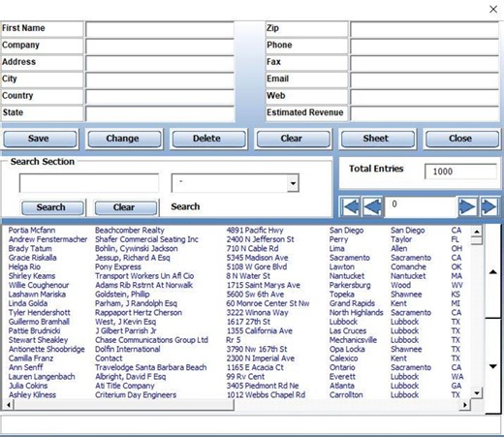
Task: Select row Portia Mcfann
Action: (x=237, y=231)
